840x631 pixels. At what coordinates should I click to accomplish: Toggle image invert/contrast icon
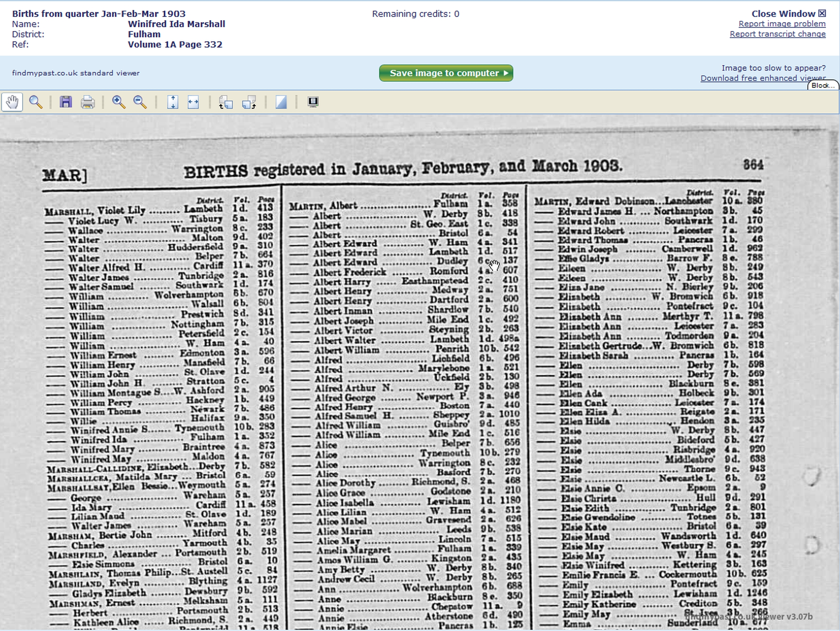[281, 102]
